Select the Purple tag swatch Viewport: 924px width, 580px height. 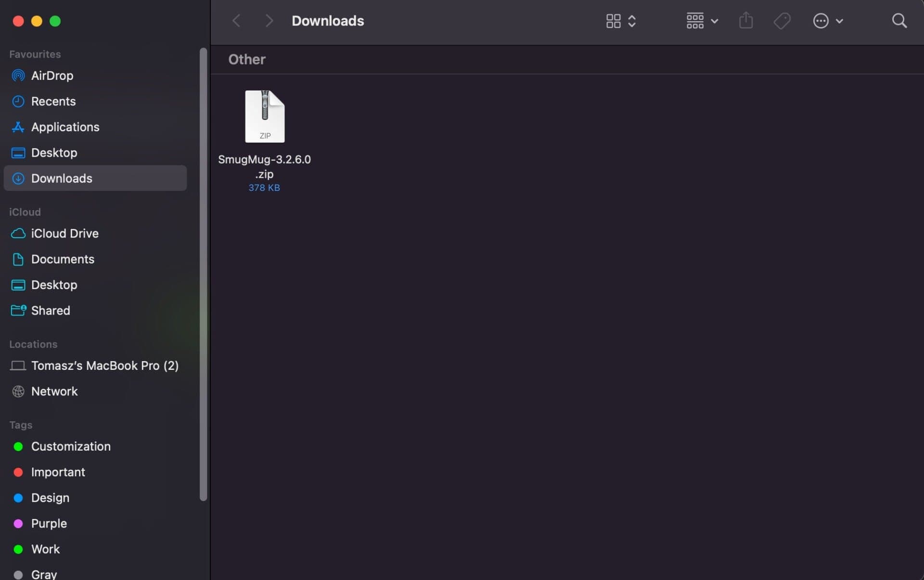pos(49,523)
